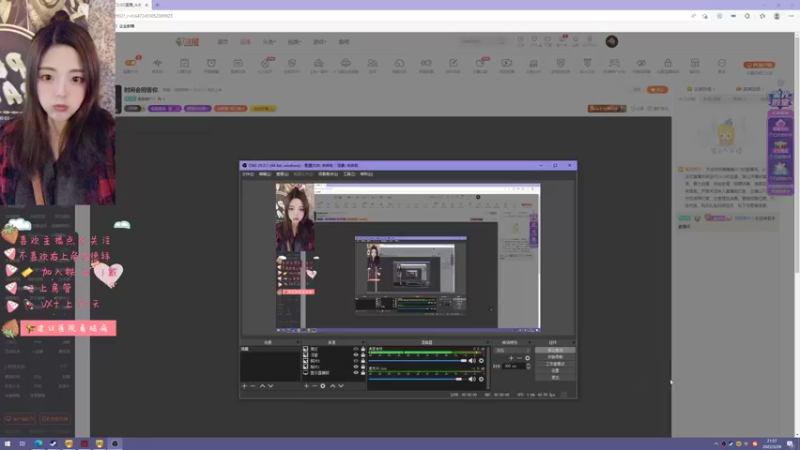Add a transition with plus icon in Scene Transitions
The image size is (800, 450).
[511, 358]
